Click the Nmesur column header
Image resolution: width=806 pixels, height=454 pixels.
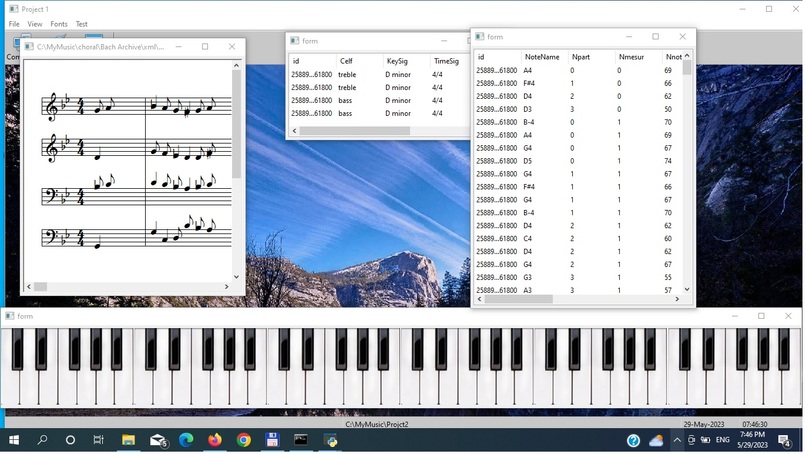pyautogui.click(x=631, y=57)
